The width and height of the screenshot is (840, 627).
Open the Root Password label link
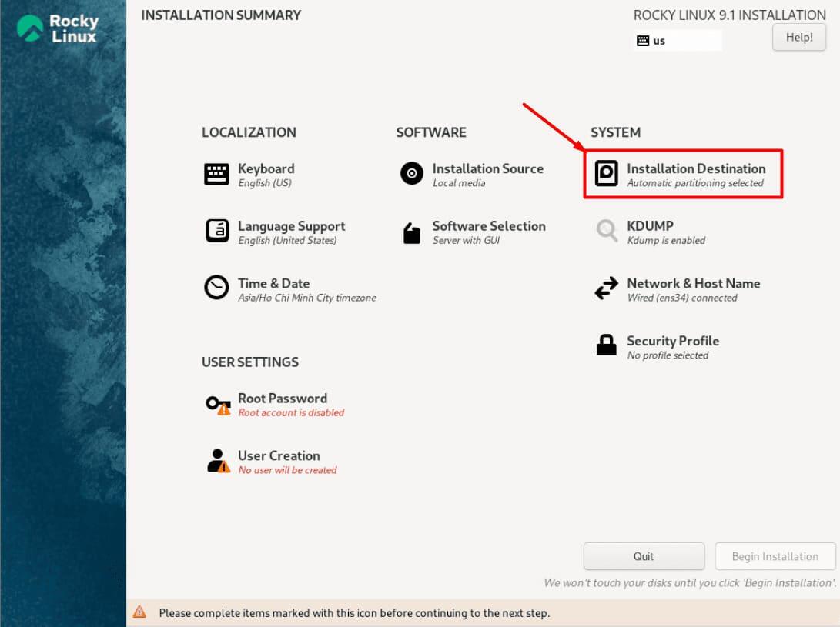point(282,398)
